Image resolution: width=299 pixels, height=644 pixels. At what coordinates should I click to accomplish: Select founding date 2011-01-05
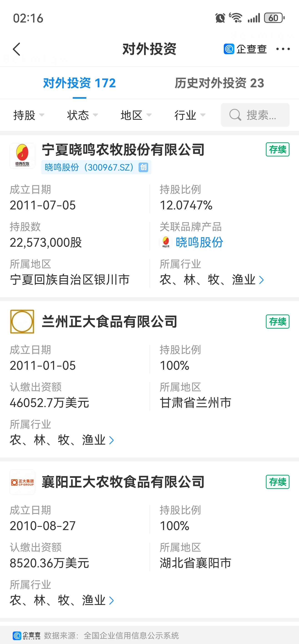coord(42,365)
